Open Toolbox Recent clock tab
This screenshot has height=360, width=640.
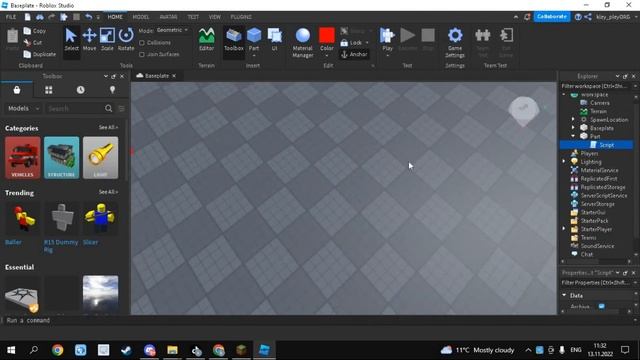80,90
